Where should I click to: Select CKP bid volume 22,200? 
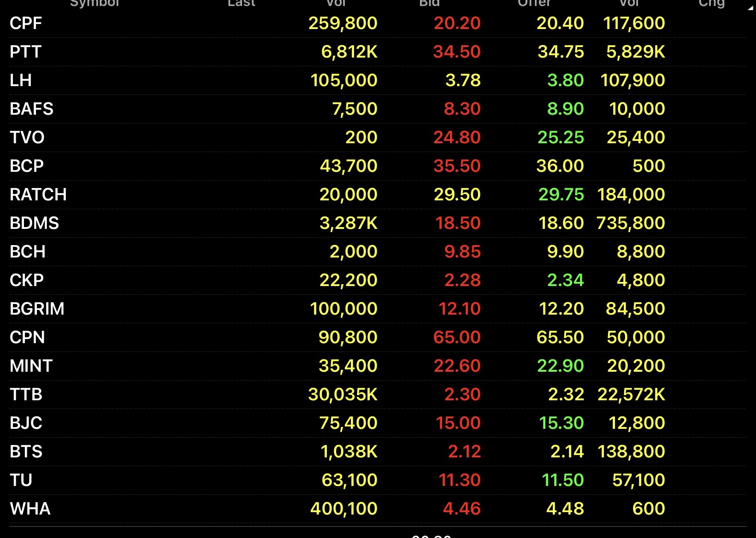pyautogui.click(x=348, y=280)
